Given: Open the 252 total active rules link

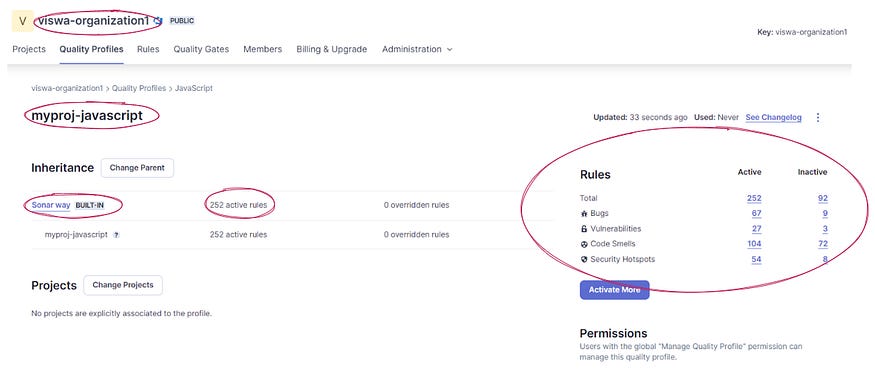Looking at the screenshot, I should click(x=754, y=199).
